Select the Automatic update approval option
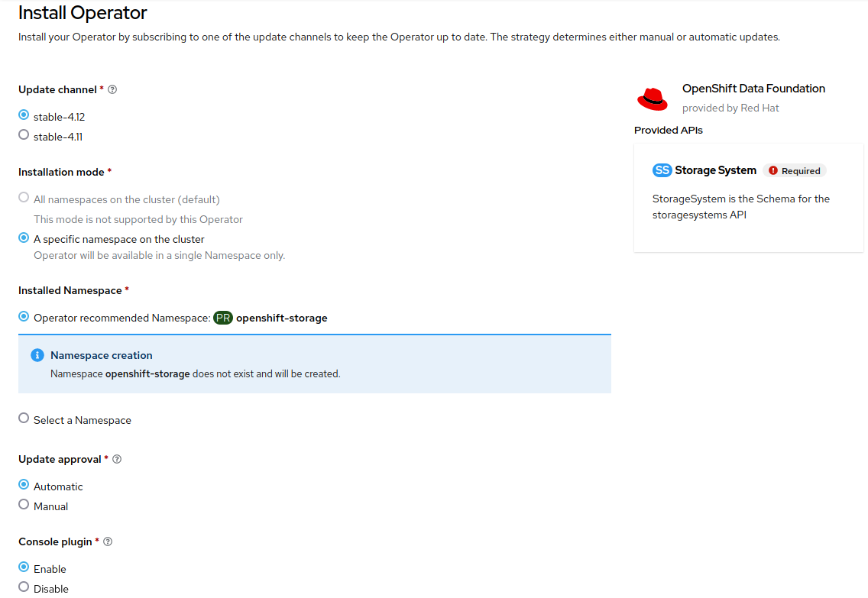Screen dimensions: 868x598 23,486
